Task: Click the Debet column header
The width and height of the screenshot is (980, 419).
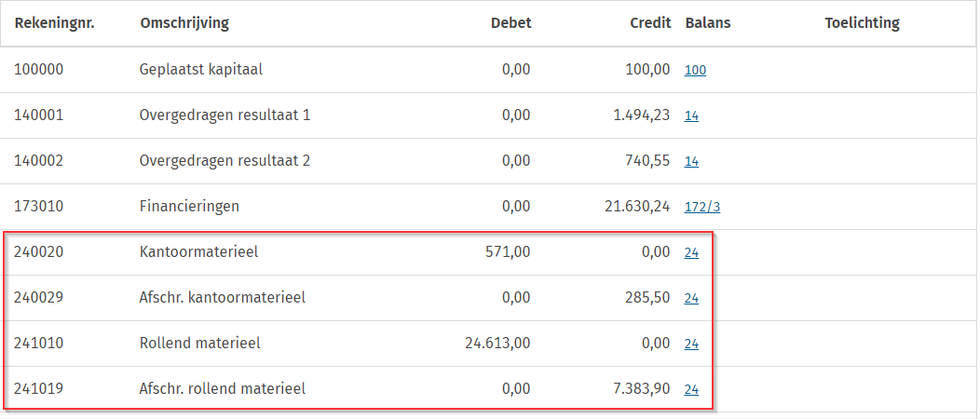Action: click(x=510, y=23)
